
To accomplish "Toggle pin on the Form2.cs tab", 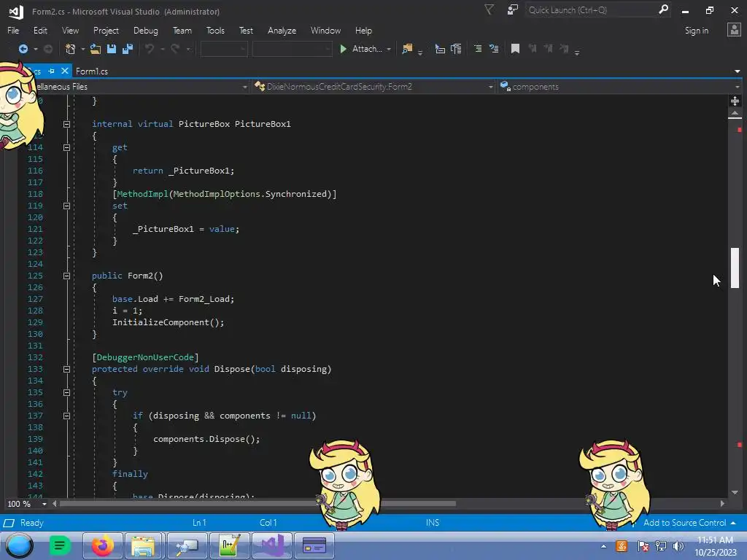I will (52, 71).
